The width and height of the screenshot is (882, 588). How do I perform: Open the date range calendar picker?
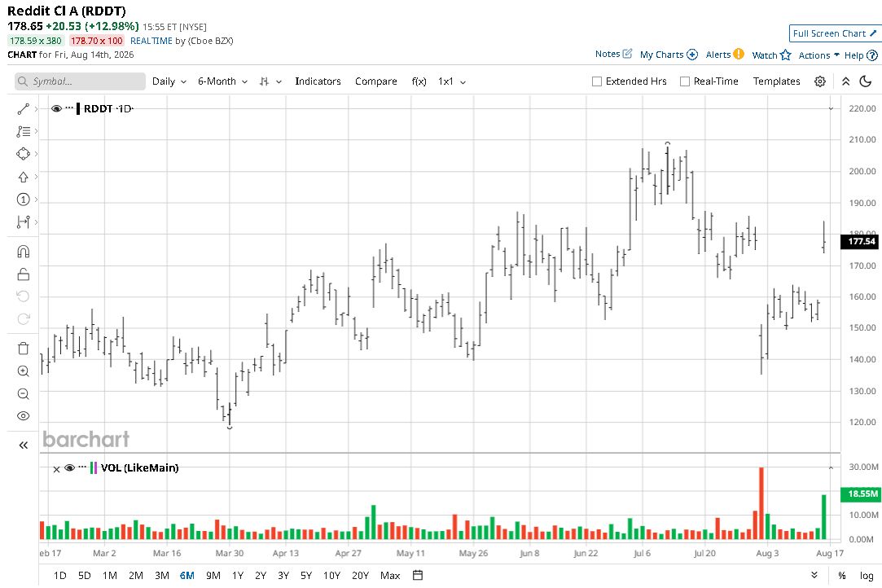point(417,575)
